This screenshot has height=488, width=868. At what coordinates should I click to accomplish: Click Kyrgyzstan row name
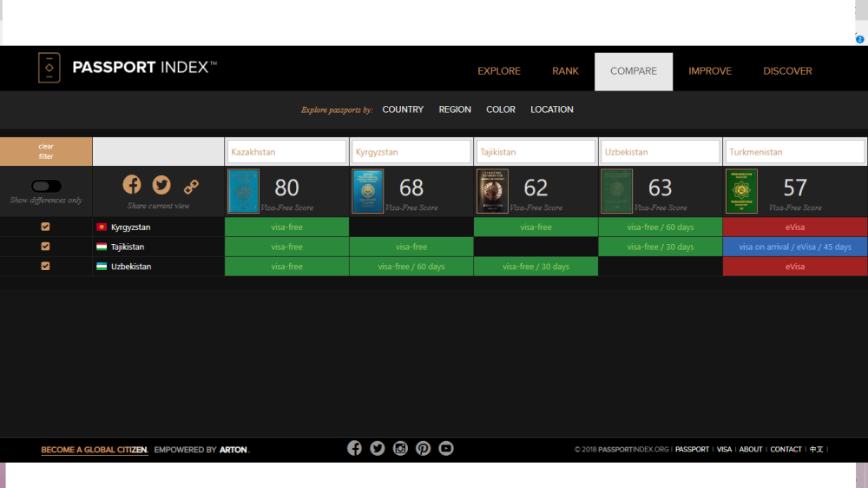click(131, 228)
